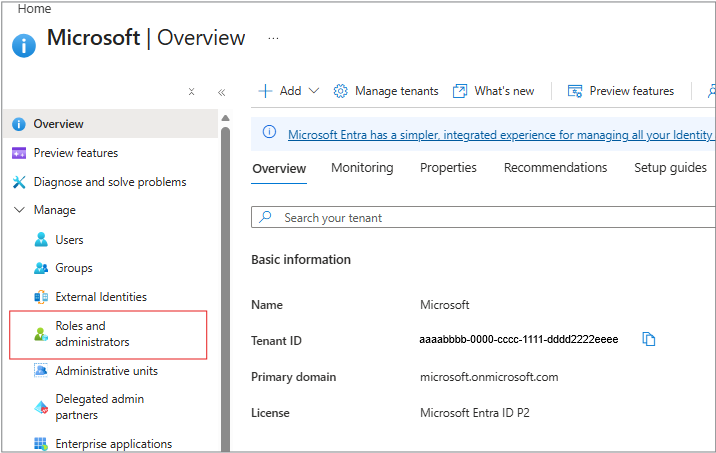
Task: Collapse the Manage section in sidebar
Action: click(19, 210)
